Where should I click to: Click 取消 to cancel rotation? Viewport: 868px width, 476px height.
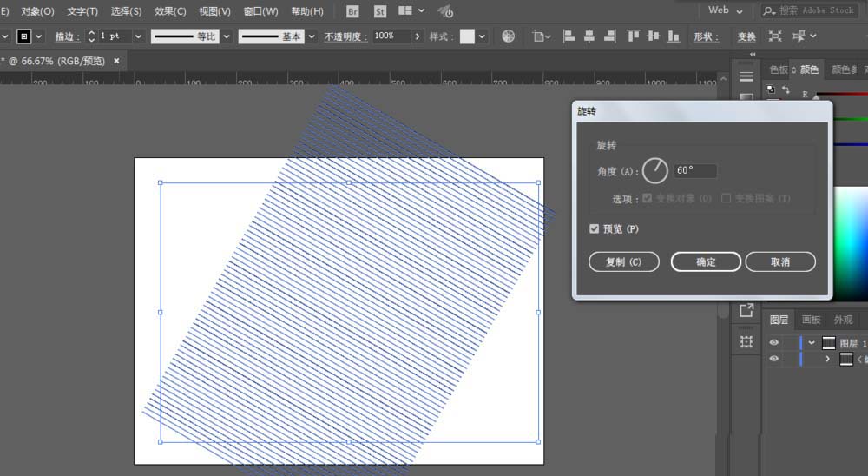(x=780, y=261)
